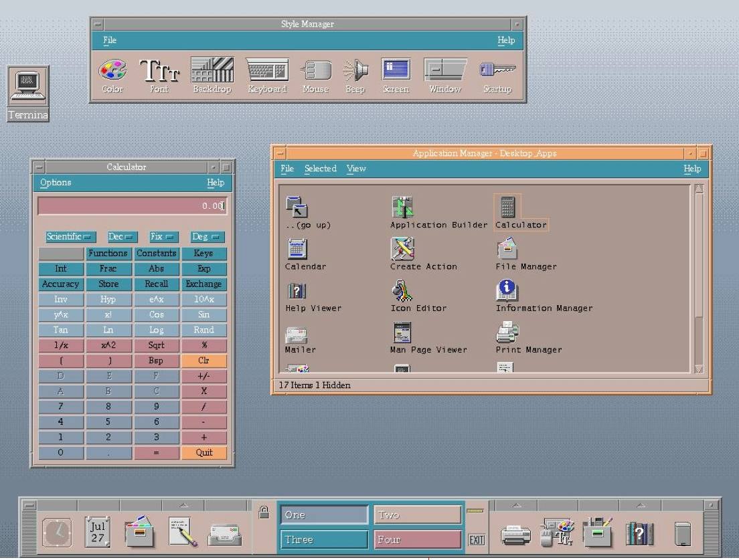This screenshot has height=560, width=739.
Task: Switch to workspace Three
Action: click(x=323, y=539)
